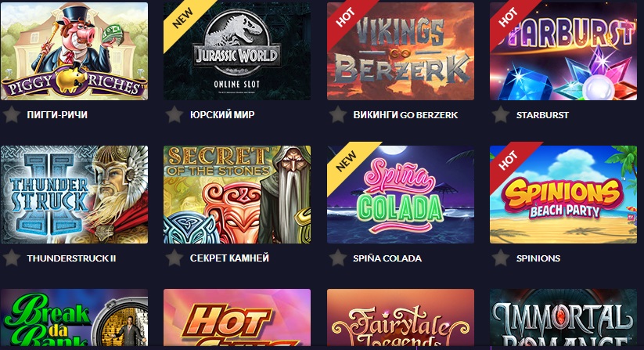
Task: Open Break da Bank game thumbnail
Action: 74,318
